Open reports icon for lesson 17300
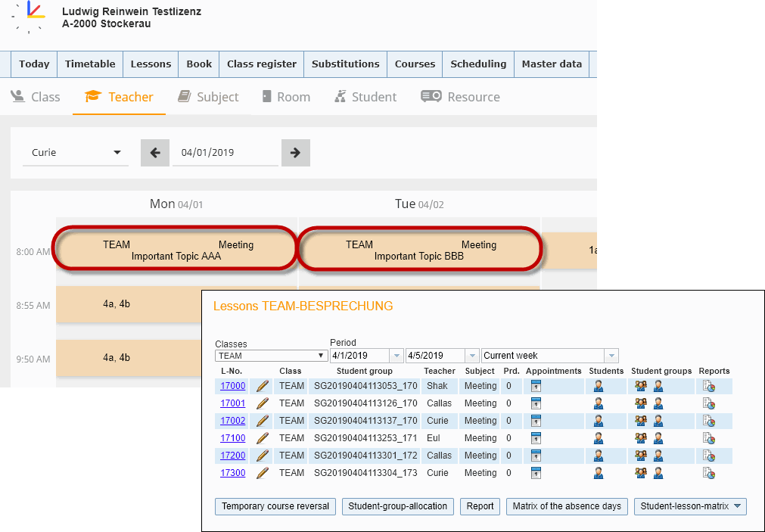 [709, 473]
